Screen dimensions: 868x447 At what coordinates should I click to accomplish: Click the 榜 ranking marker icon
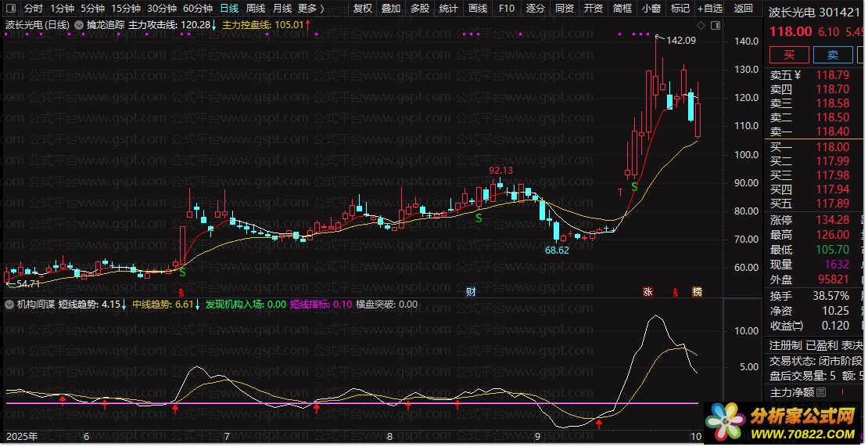click(x=697, y=292)
